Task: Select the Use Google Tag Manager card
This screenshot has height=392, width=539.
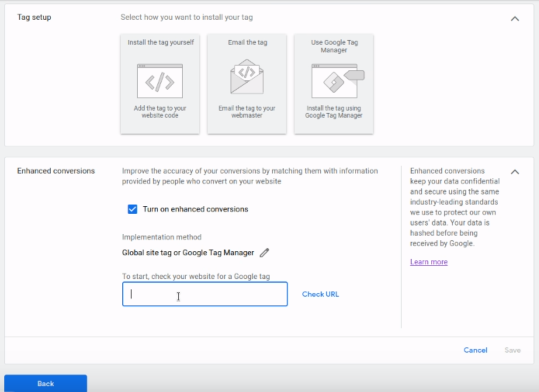Action: (334, 84)
